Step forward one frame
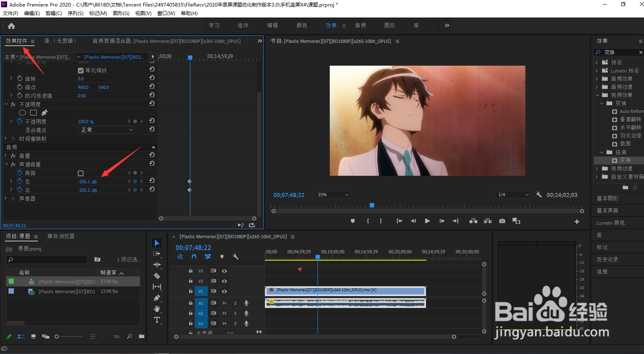Screen dimensions: 644x354 click(x=442, y=221)
